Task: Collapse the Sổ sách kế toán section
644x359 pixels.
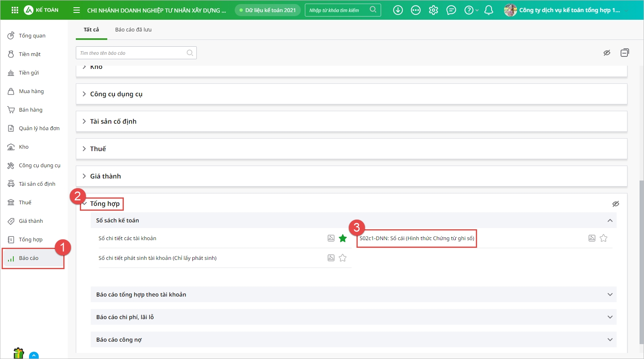Action: pos(610,220)
